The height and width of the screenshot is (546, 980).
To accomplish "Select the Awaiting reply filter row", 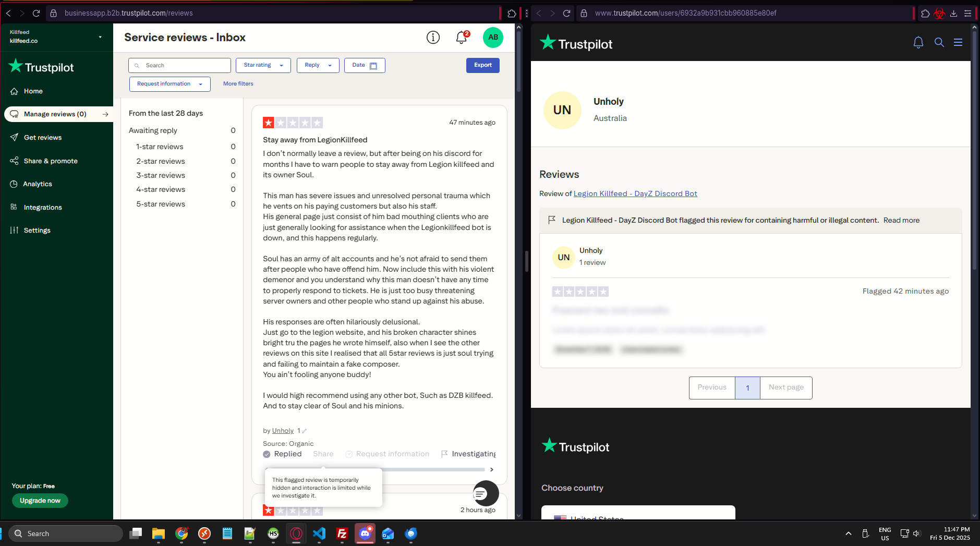I will 182,131.
